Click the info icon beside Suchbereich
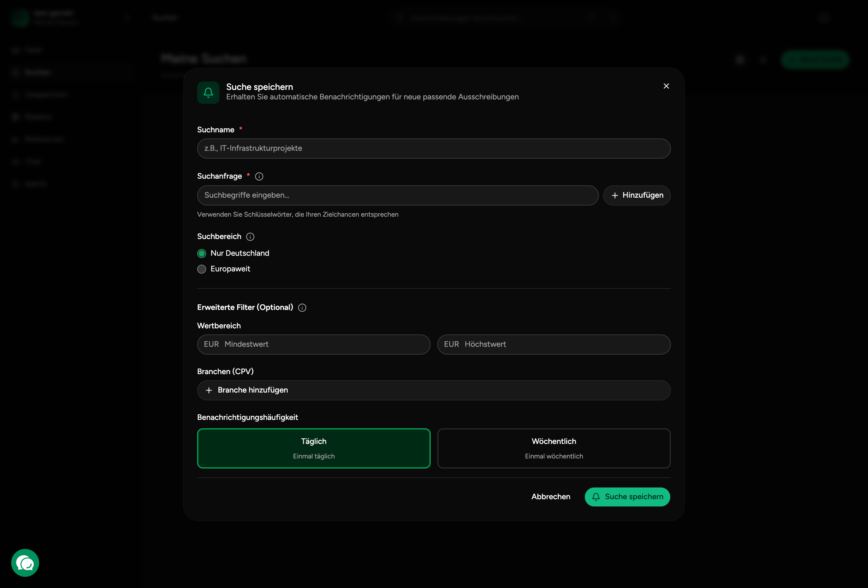 tap(250, 237)
